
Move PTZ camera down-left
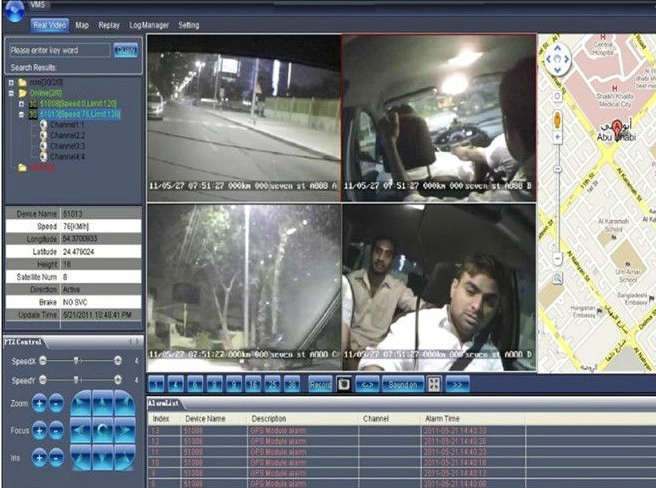[x=81, y=458]
